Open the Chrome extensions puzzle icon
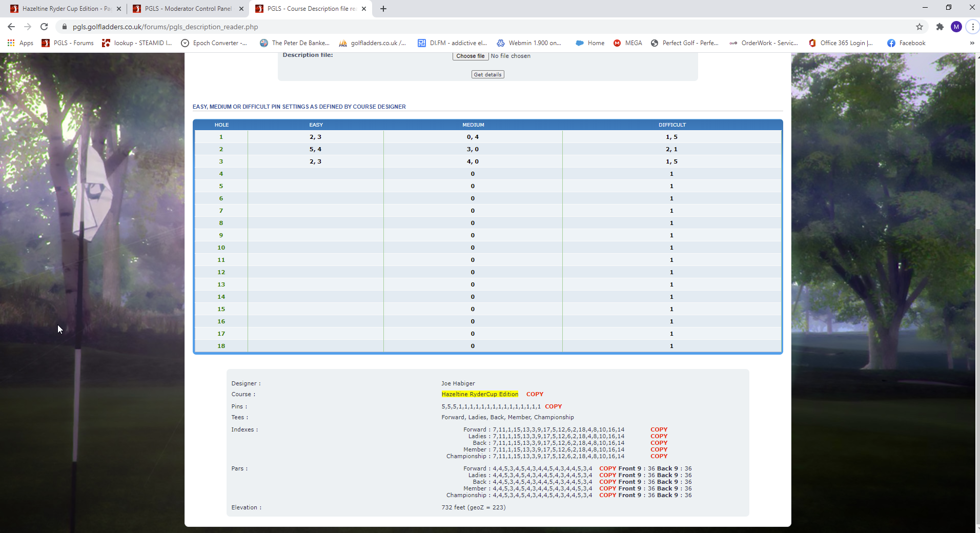Image resolution: width=980 pixels, height=533 pixels. click(940, 27)
